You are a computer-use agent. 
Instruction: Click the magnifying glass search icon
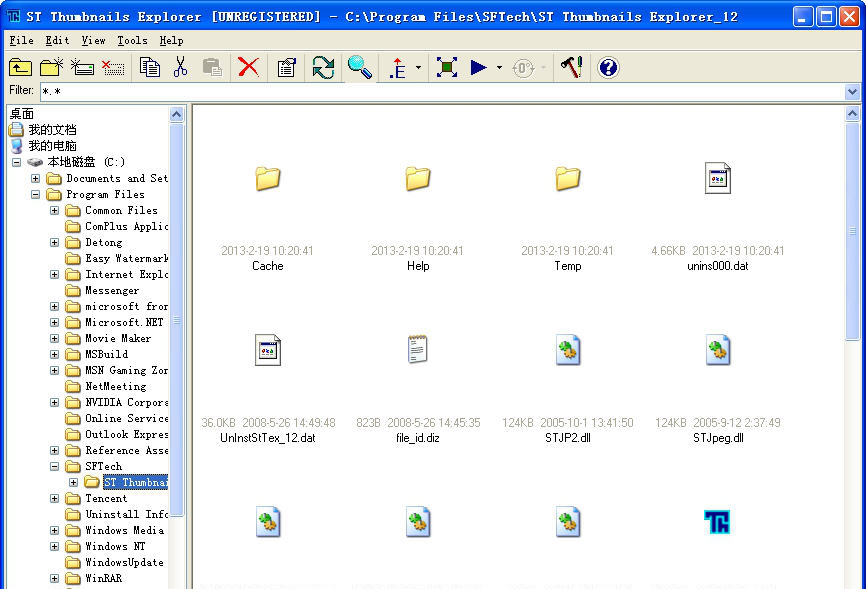pos(360,68)
